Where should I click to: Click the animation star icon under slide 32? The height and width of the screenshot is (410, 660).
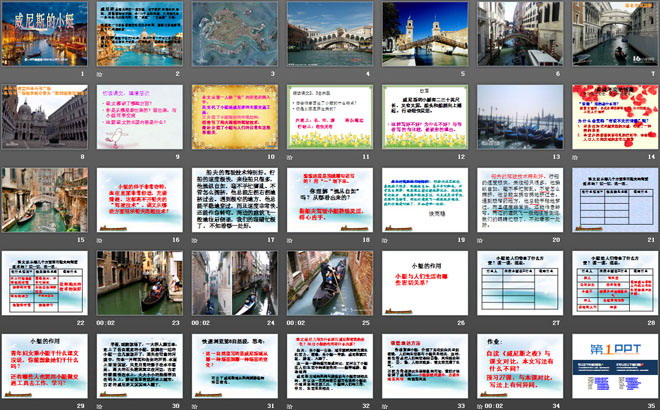coord(290,406)
